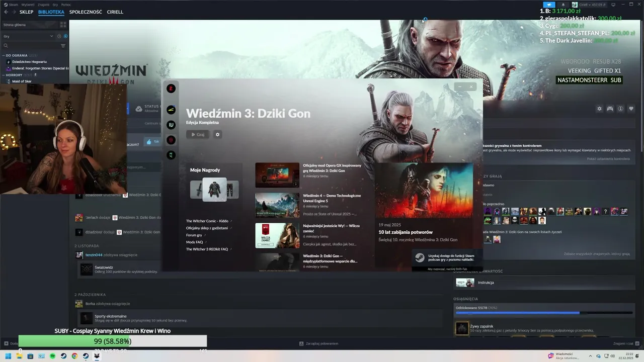Open the Wyświetl menu
This screenshot has height=362, width=644.
(x=28, y=5)
